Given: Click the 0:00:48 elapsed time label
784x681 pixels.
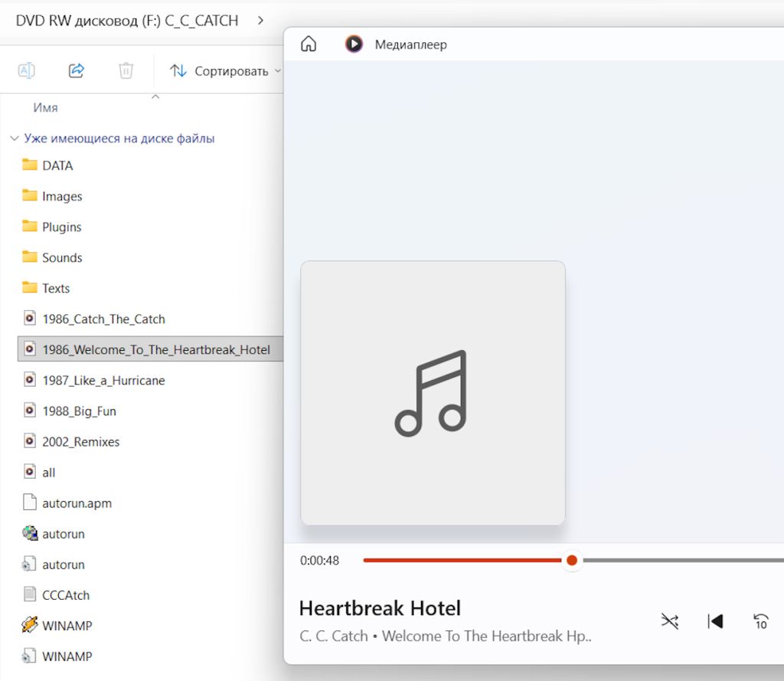Looking at the screenshot, I should 319,561.
